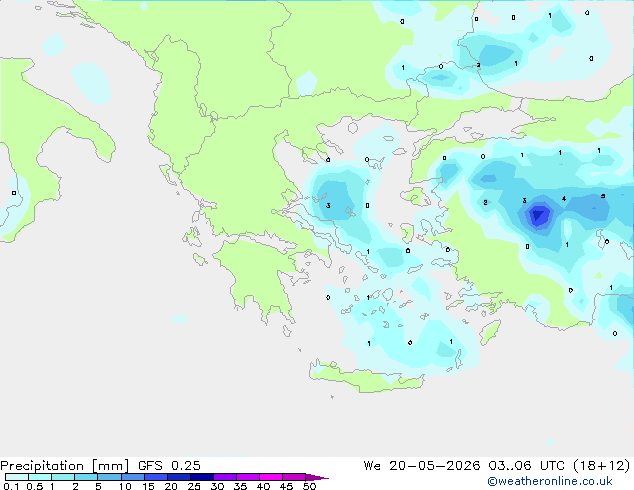This screenshot has height=490, width=634.
Task: Select the 10–15 mm blue legend swatch
Action: pos(133,477)
